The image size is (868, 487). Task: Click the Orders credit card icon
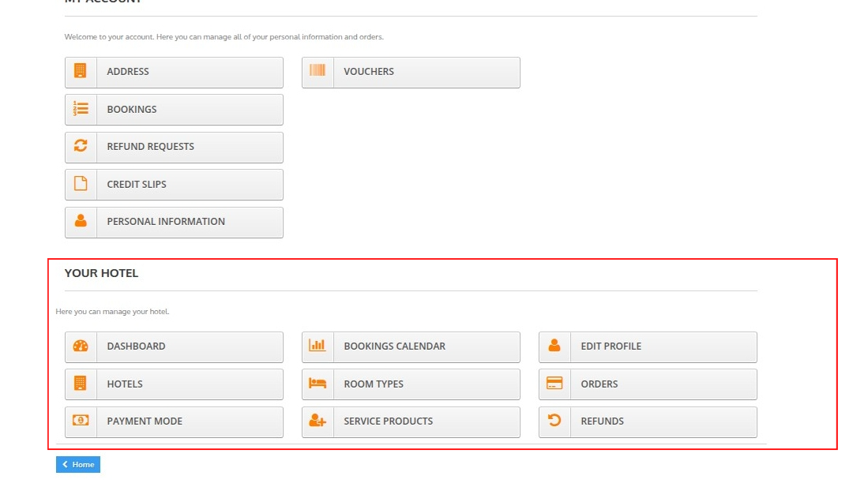click(554, 383)
